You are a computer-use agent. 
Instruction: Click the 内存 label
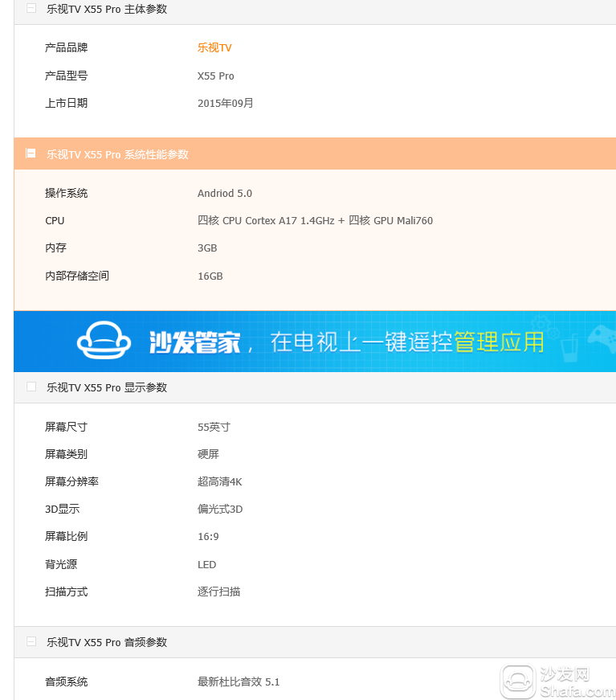tap(55, 248)
